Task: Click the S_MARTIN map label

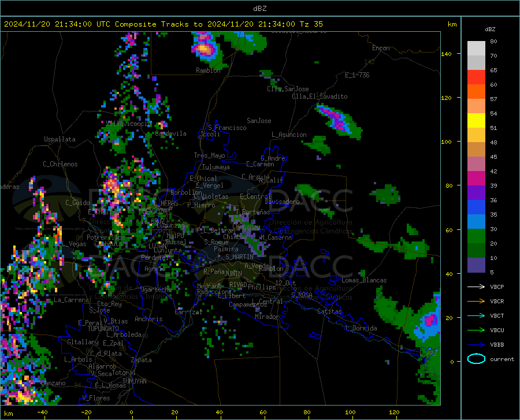Action: click(x=239, y=257)
